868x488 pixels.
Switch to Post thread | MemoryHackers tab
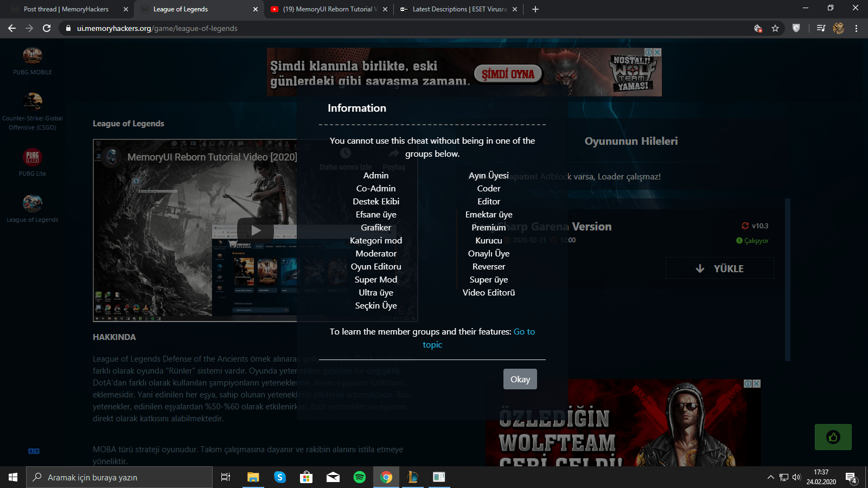click(x=66, y=9)
